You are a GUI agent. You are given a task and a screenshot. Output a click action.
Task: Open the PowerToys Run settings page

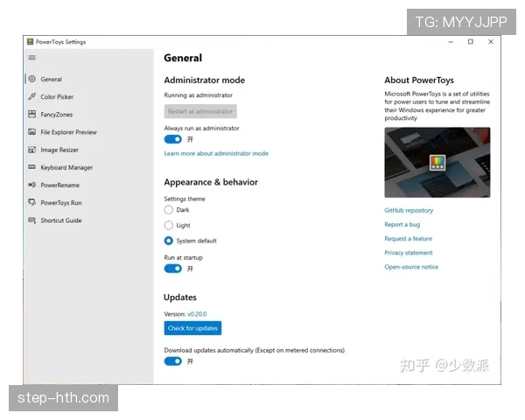pos(61,203)
